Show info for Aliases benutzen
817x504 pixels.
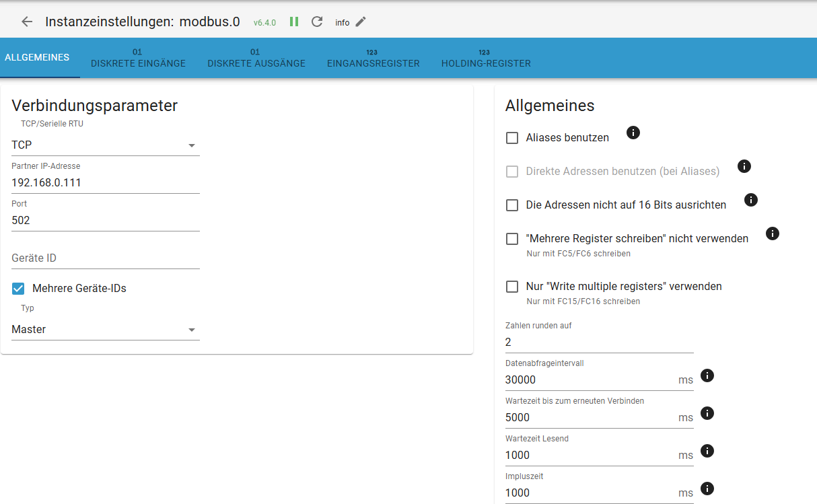(633, 133)
